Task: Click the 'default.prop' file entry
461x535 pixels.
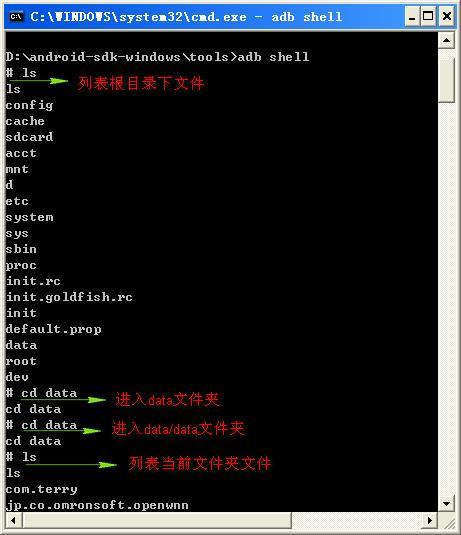Action: 54,329
